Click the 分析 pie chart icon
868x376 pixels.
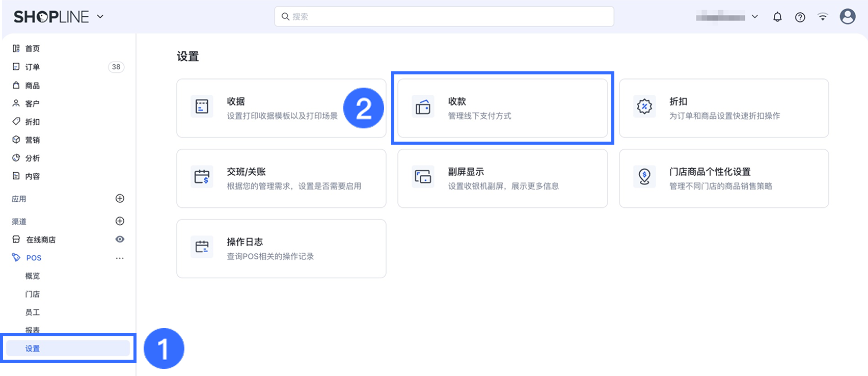16,158
